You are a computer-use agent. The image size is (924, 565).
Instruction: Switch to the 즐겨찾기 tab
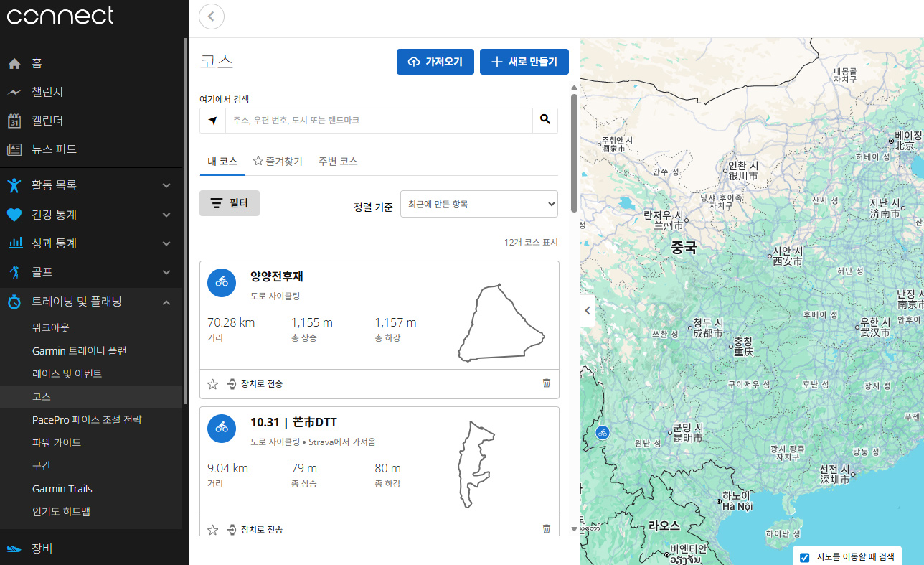(x=278, y=161)
